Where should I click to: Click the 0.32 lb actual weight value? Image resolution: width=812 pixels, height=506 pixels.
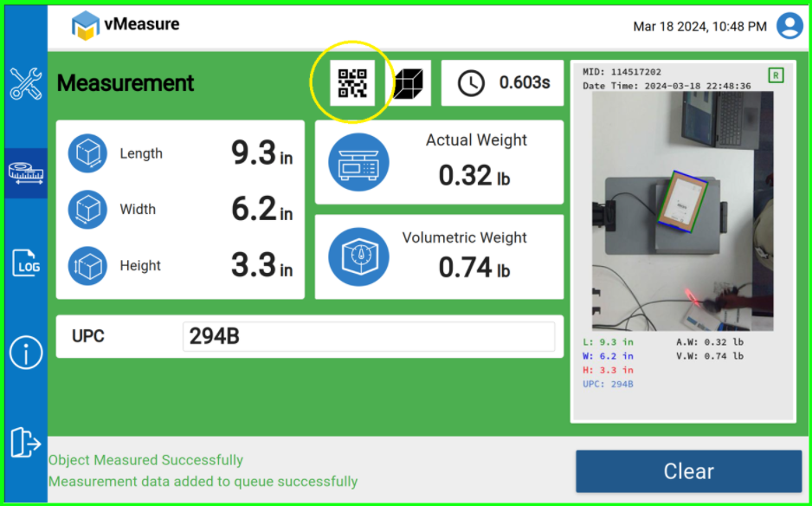[x=474, y=175]
